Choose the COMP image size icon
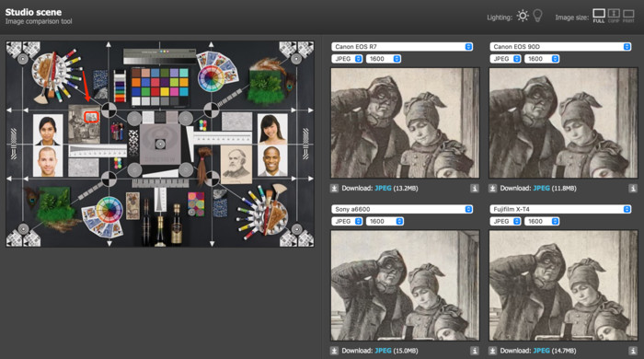644x359 pixels. click(x=614, y=16)
